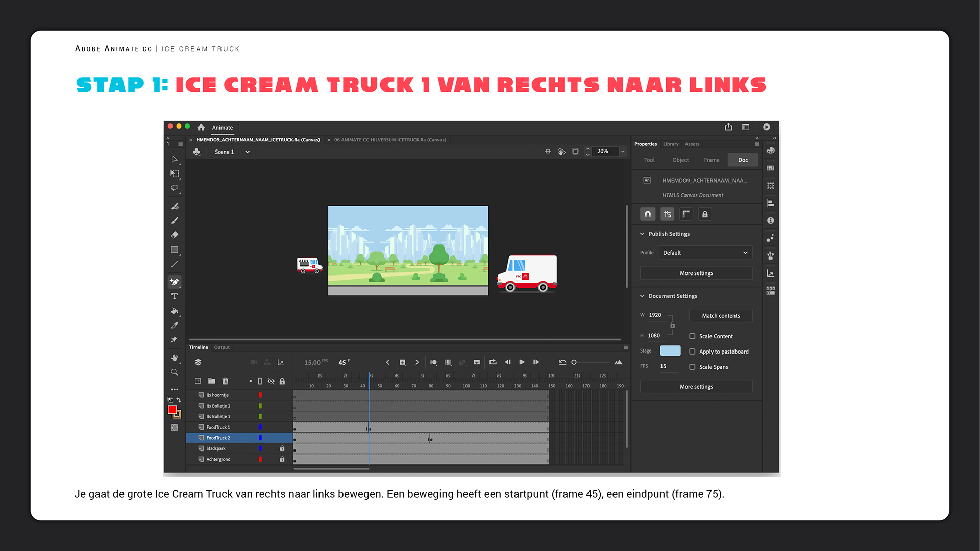Choose the Hand pan tool
This screenshot has width=980, height=551.
click(x=175, y=358)
